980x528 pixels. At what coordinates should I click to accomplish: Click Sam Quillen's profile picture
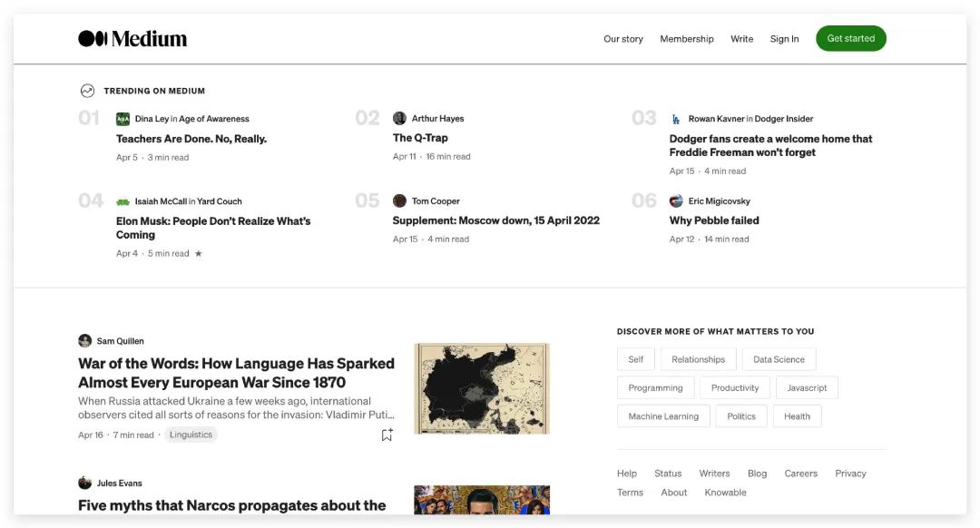point(84,341)
